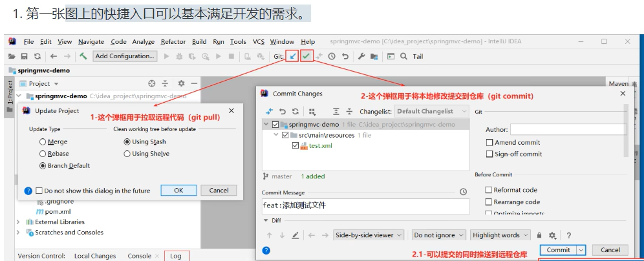The height and width of the screenshot is (261, 644).
Task: Click the Git rollback icon in main toolbar
Action: pos(345,56)
